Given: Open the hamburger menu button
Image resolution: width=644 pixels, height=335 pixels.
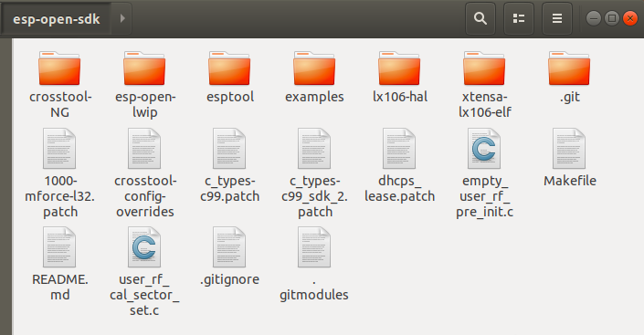Looking at the screenshot, I should pyautogui.click(x=557, y=18).
